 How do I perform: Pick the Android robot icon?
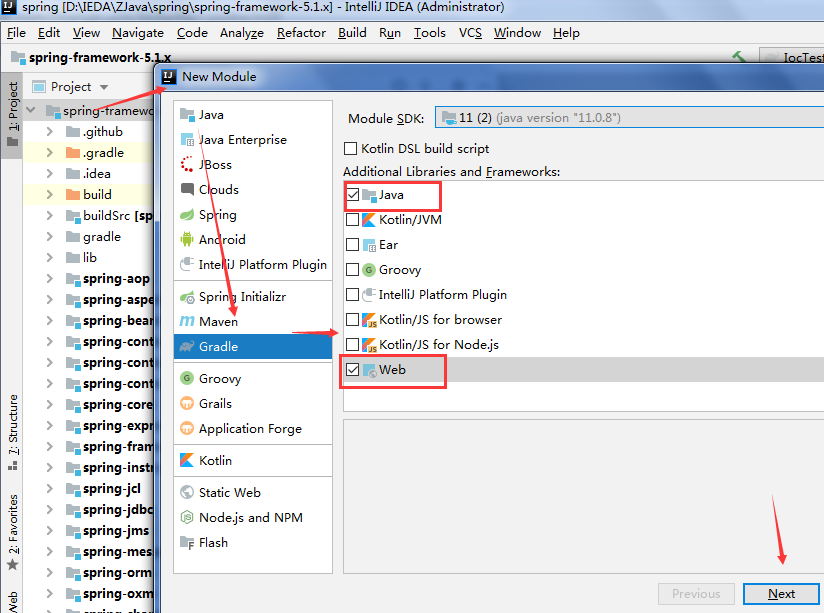(x=187, y=239)
